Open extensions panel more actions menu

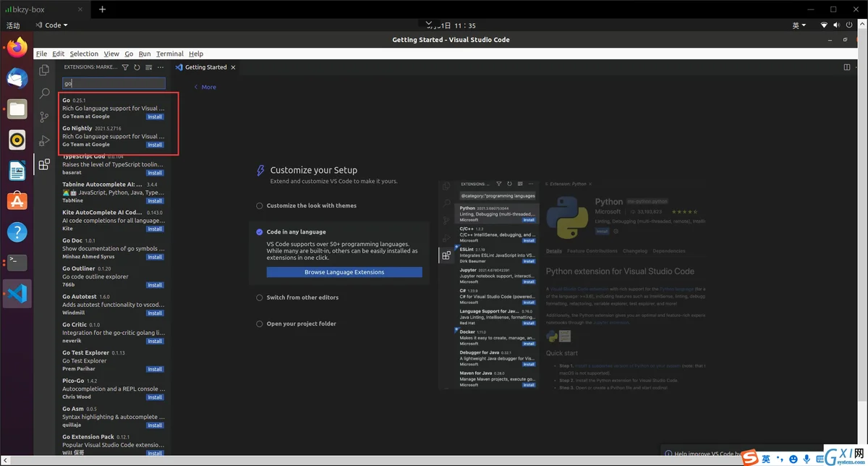click(161, 67)
